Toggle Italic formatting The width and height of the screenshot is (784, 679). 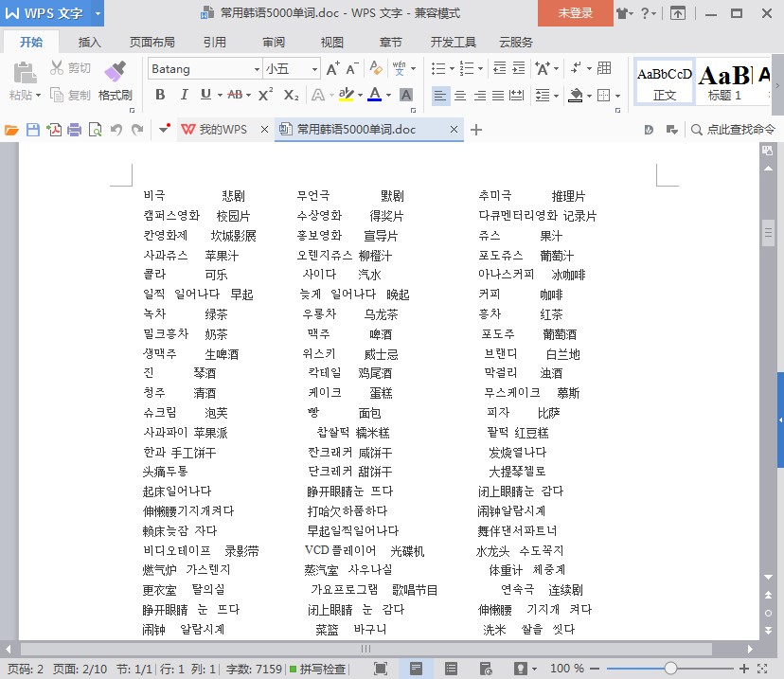coord(184,95)
